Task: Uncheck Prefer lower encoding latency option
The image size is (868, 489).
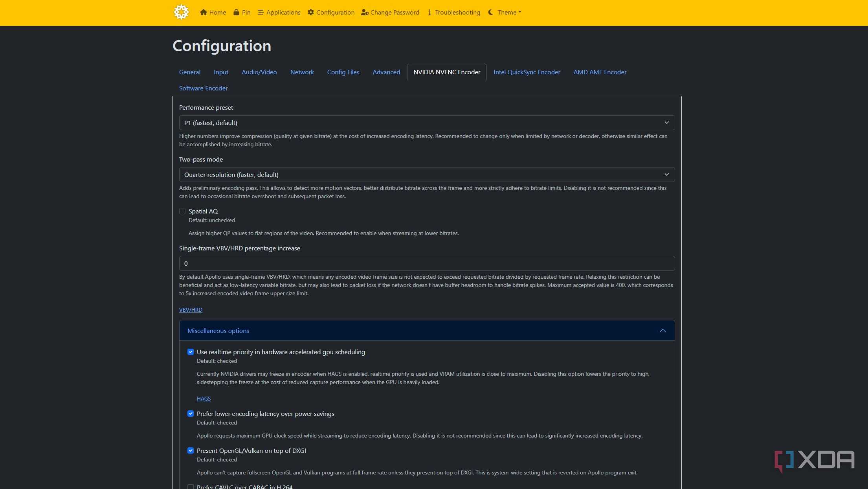Action: pos(191,414)
